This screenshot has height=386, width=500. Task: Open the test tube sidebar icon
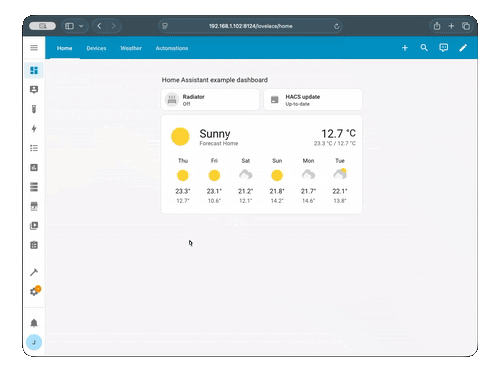[x=34, y=109]
